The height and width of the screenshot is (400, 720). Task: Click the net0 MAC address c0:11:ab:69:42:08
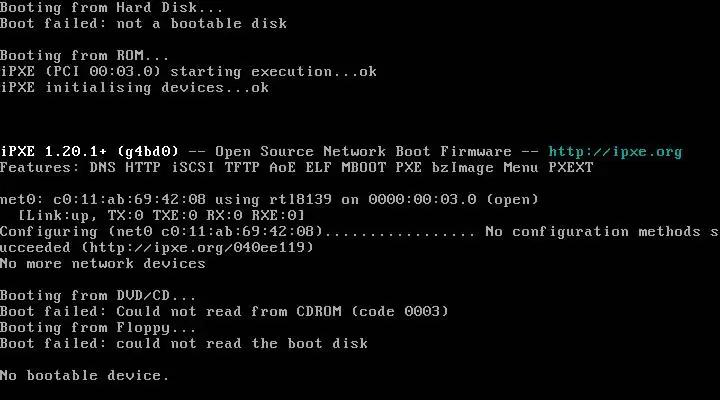pos(129,200)
